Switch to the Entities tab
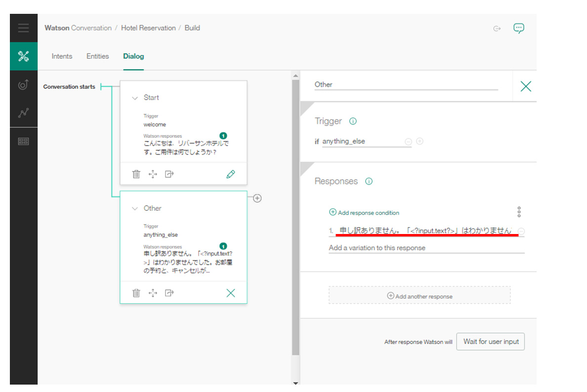 98,56
